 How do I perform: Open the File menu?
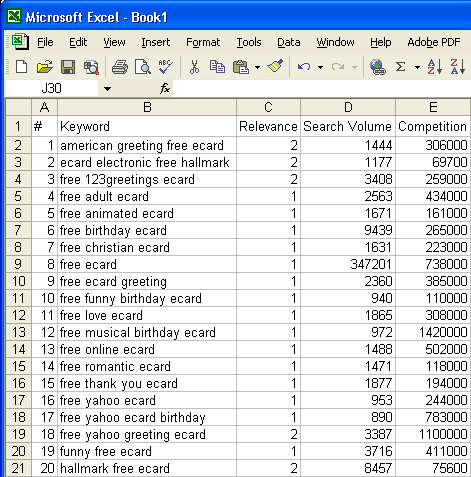coord(45,42)
